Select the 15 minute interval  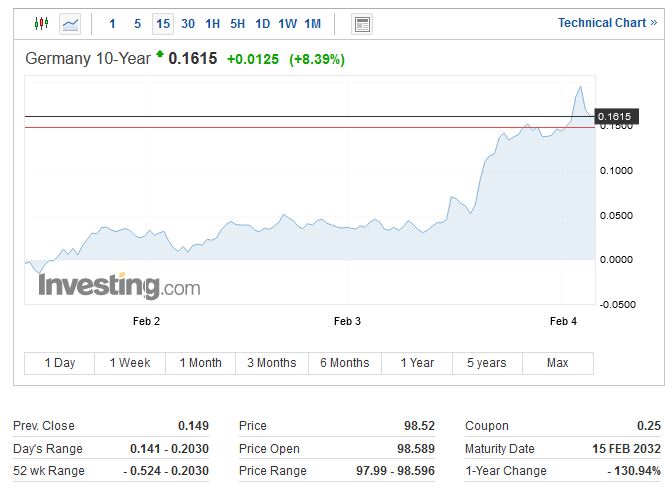coord(163,23)
